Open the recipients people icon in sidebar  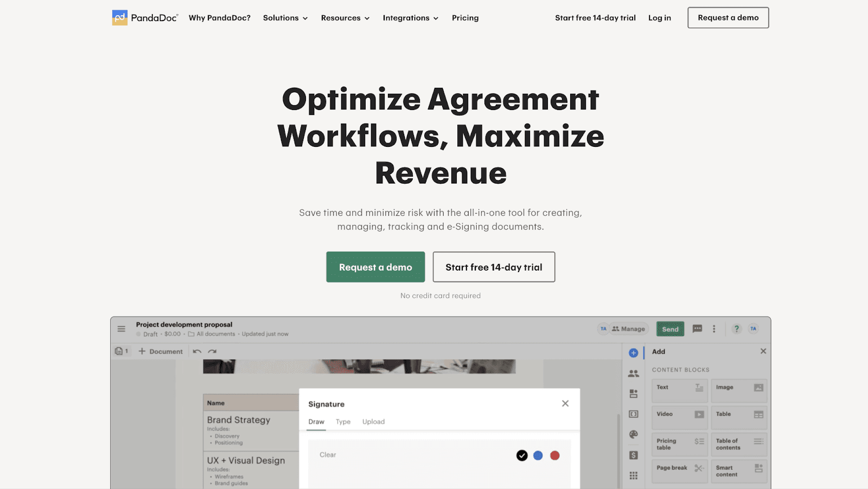[x=633, y=374]
